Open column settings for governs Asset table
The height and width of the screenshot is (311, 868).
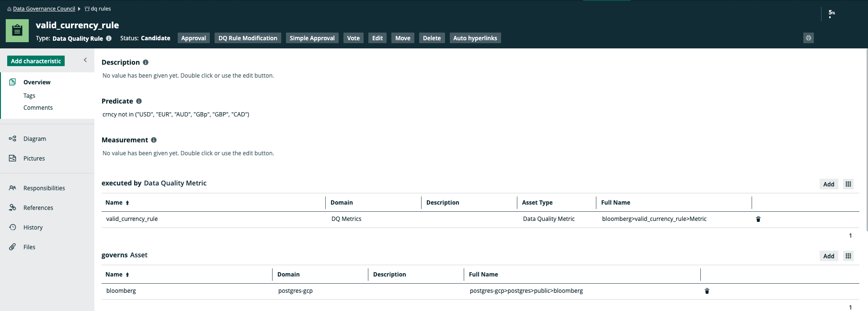(x=848, y=256)
